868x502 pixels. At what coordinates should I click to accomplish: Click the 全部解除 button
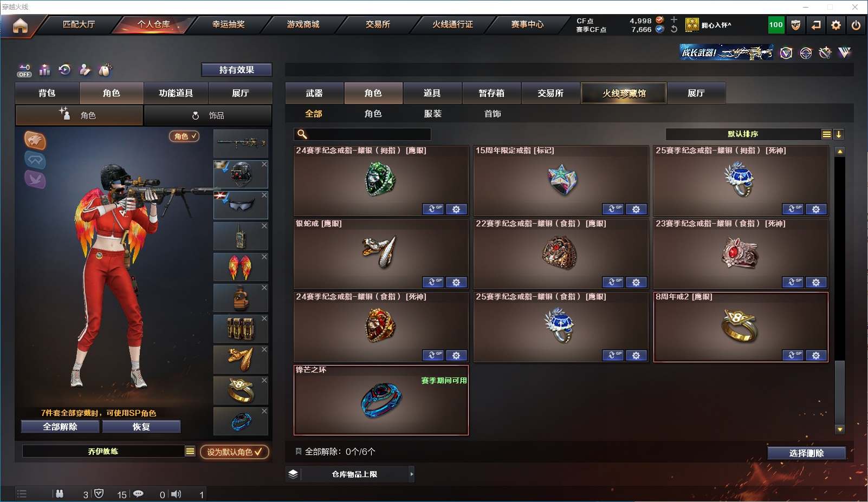(60, 427)
